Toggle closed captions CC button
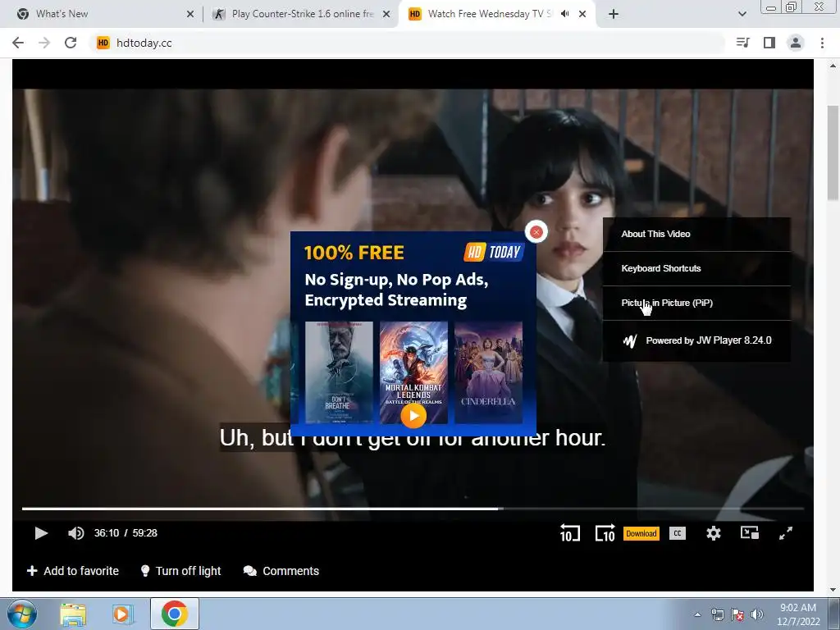 (677, 533)
